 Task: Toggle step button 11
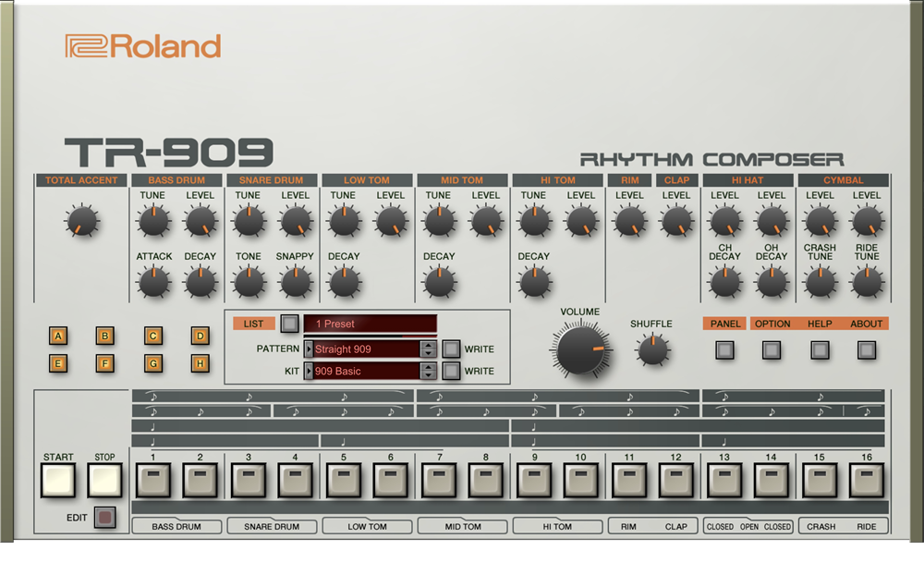[629, 480]
